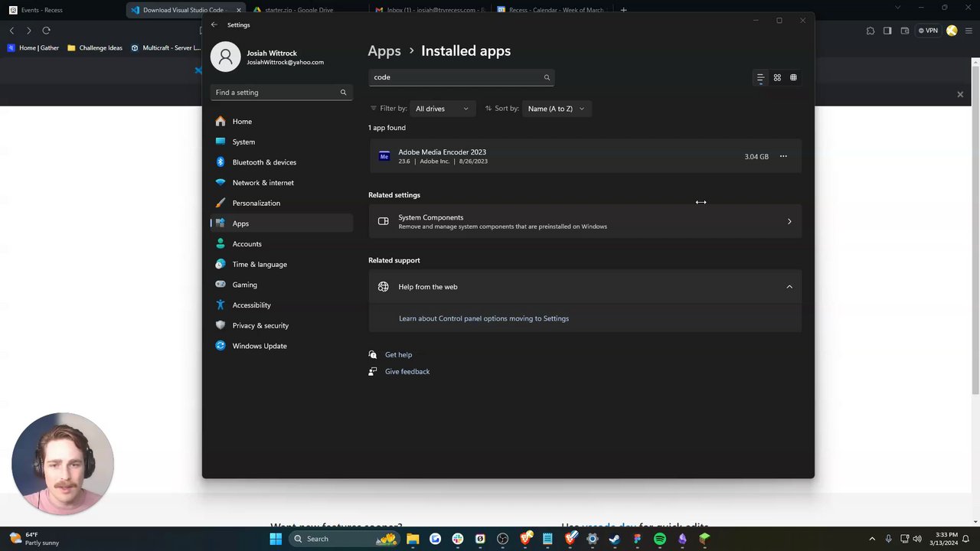Open Network & internet settings
This screenshot has height=551, width=980.
click(281, 183)
